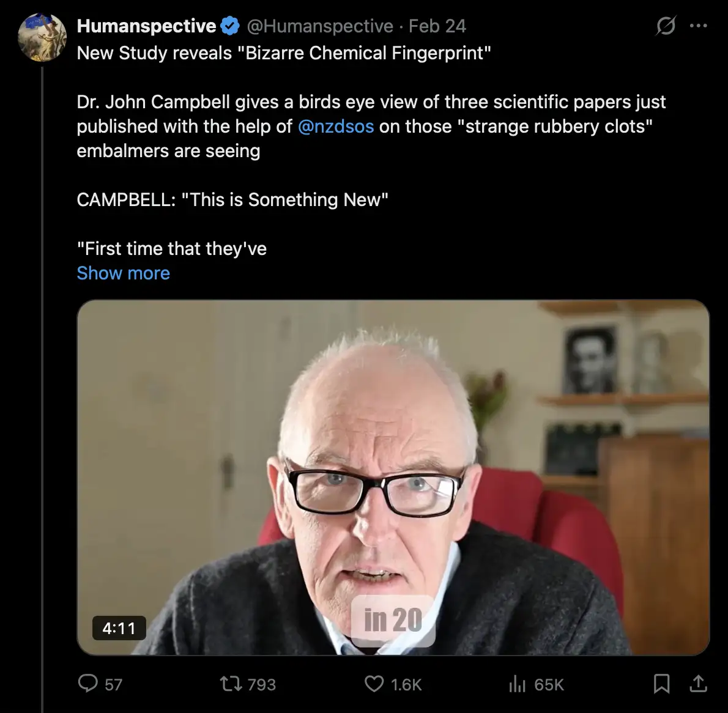Bookmark this post
This screenshot has width=728, height=713.
[x=661, y=683]
